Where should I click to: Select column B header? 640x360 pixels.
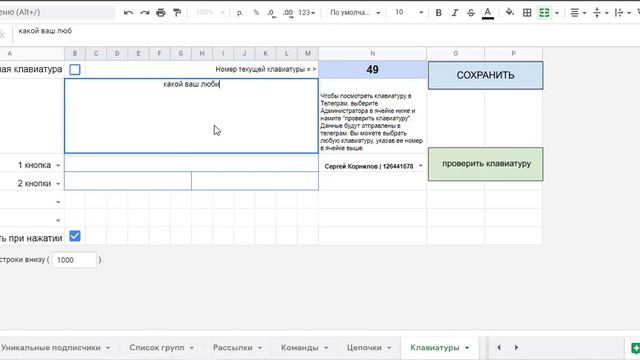[x=75, y=53]
